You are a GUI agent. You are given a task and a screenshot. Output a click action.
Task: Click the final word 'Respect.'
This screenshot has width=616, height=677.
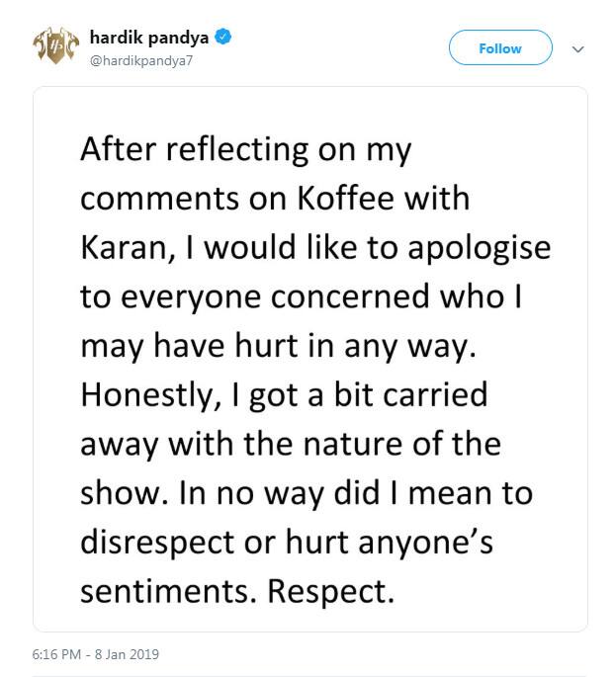pos(331,593)
